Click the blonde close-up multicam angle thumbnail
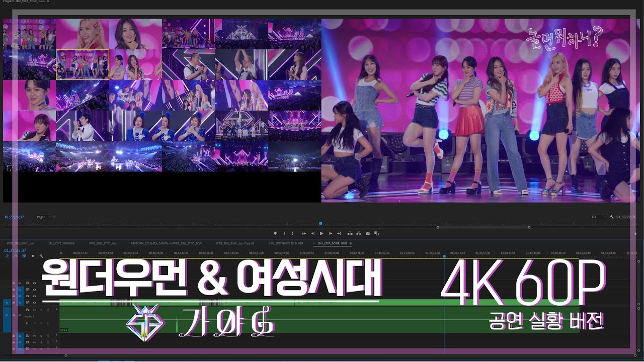Image resolution: width=644 pixels, height=362 pixels. 83,34
